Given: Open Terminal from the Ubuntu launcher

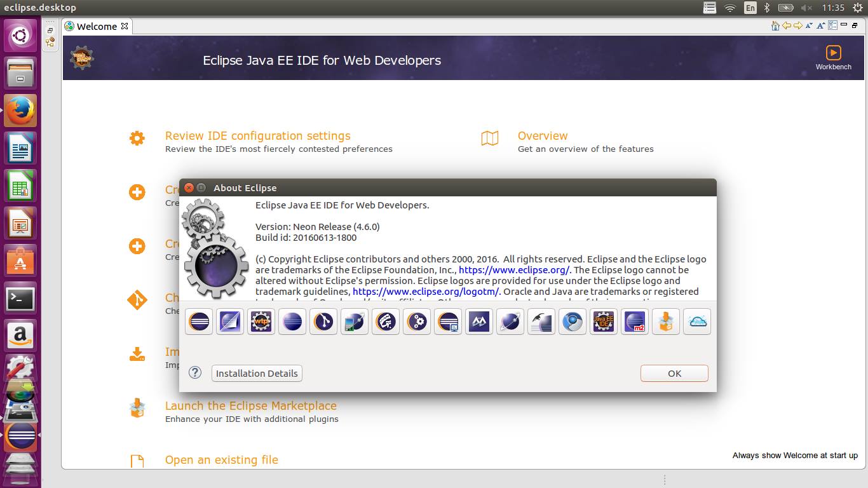Looking at the screenshot, I should tap(20, 299).
